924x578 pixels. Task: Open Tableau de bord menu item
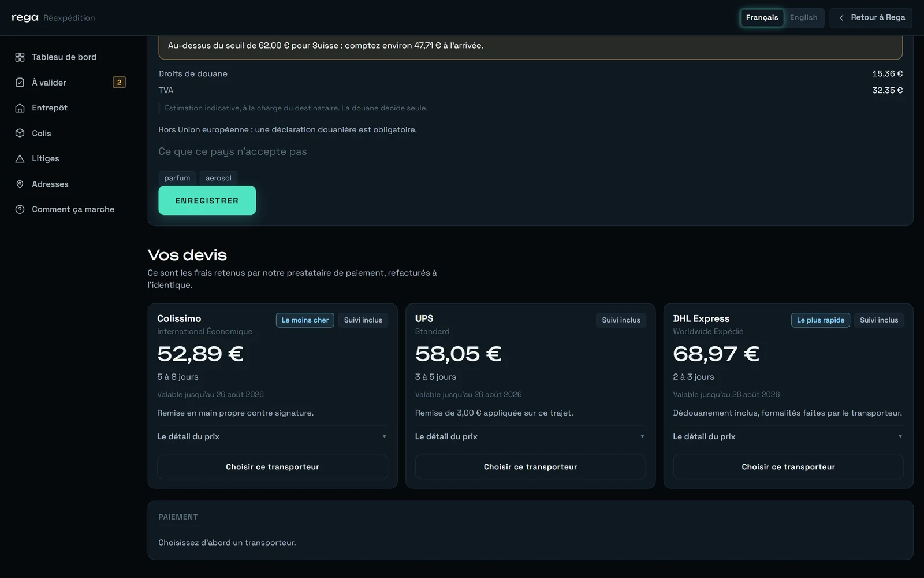[x=70, y=57]
